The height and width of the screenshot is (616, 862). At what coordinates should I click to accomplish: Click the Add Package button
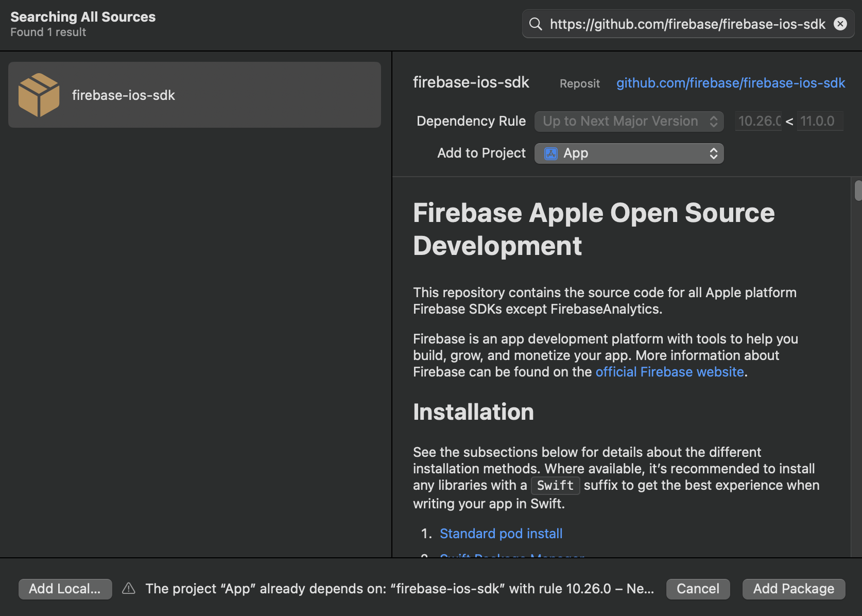(x=794, y=589)
